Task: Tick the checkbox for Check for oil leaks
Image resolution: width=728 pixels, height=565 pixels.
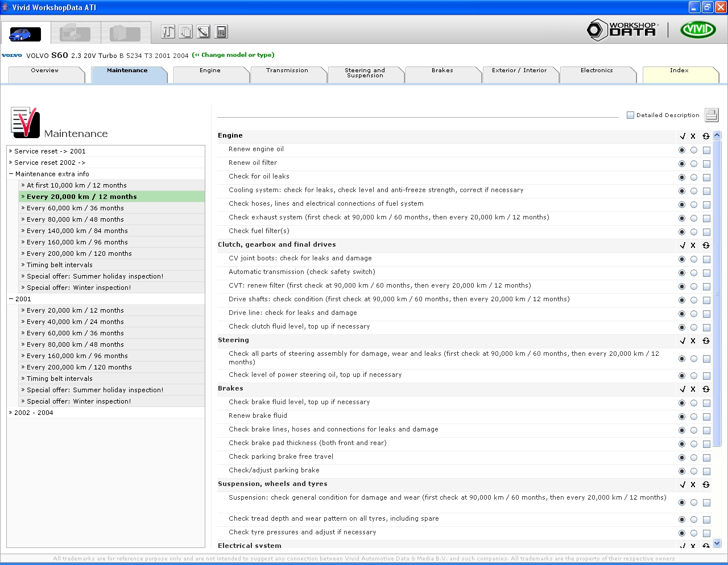Action: tap(706, 177)
